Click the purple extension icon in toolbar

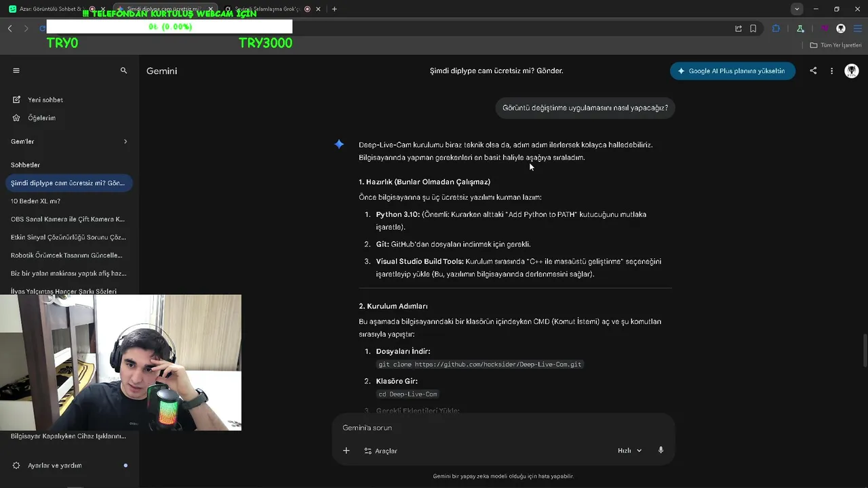825,28
